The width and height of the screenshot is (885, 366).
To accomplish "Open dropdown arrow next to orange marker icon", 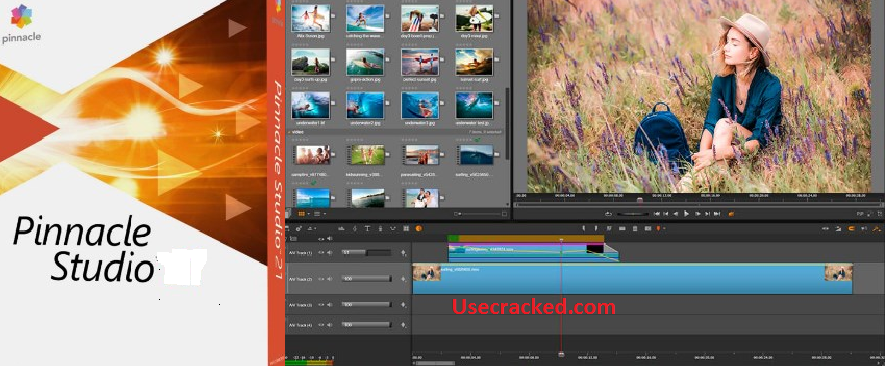I will click(664, 228).
